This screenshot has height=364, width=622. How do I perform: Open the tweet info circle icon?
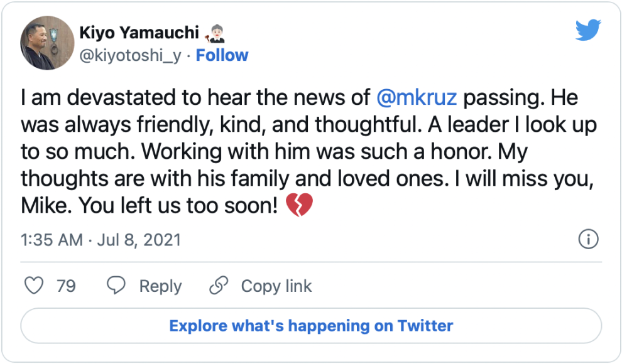588,239
